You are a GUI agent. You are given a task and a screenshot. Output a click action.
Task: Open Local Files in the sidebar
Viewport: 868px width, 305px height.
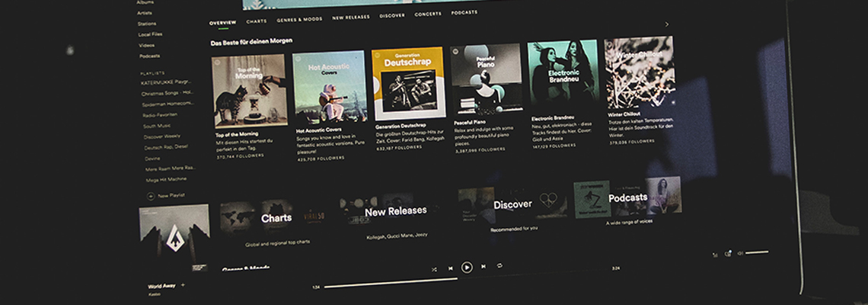[x=150, y=34]
